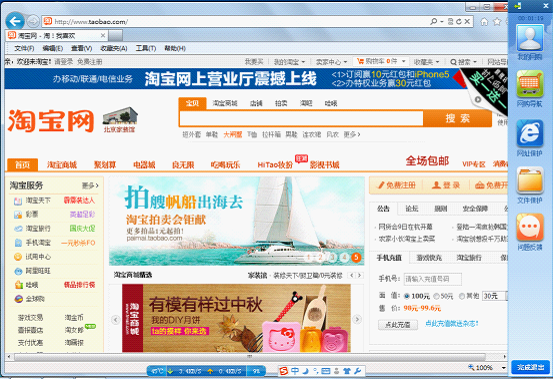Open the chat feedback sidebar icon
Screen dimensions: 553x379
(x=530, y=227)
